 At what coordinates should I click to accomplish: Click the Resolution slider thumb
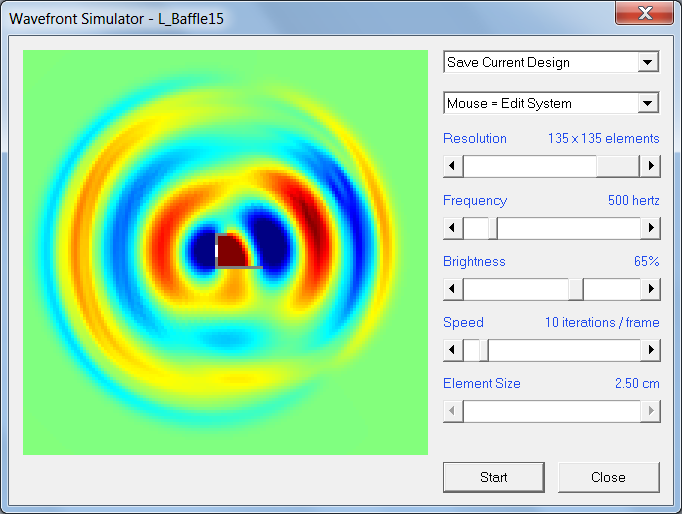pos(618,166)
